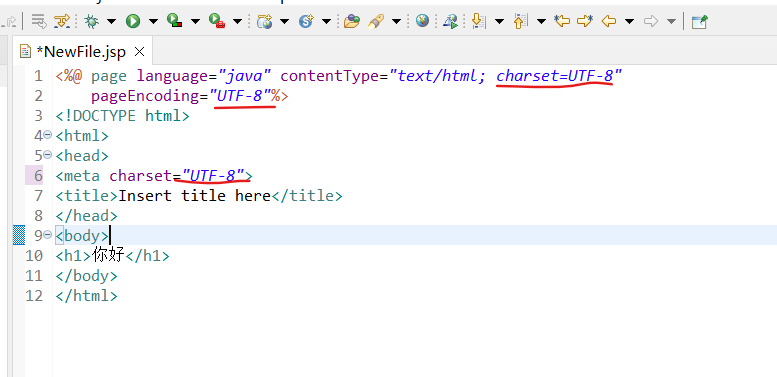This screenshot has width=777, height=377.
Task: Open the new Servlet dropdown arrow
Action: click(326, 21)
